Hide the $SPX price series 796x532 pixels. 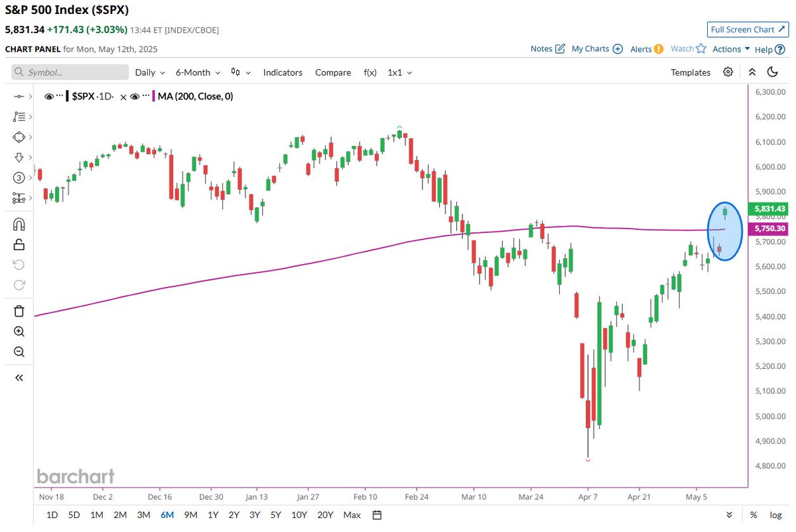[x=48, y=96]
